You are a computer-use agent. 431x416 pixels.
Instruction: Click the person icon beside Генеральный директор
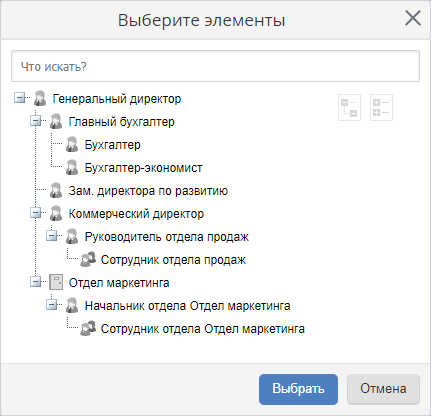pyautogui.click(x=40, y=98)
